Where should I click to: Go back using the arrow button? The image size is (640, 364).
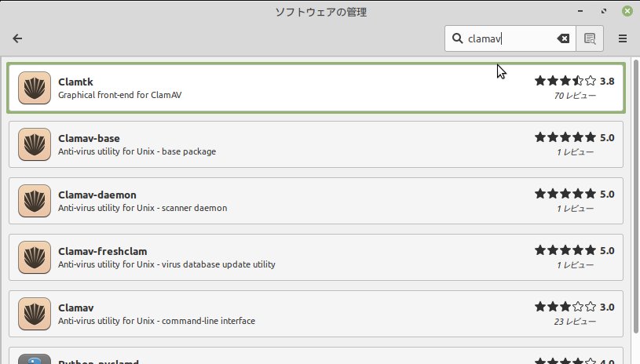click(17, 38)
